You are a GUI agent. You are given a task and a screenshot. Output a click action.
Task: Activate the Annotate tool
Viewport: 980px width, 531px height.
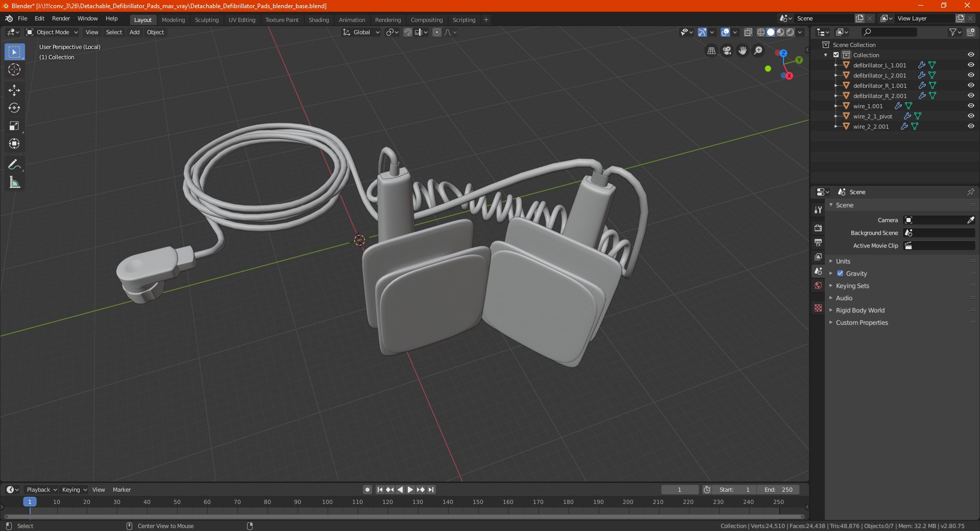coord(14,164)
